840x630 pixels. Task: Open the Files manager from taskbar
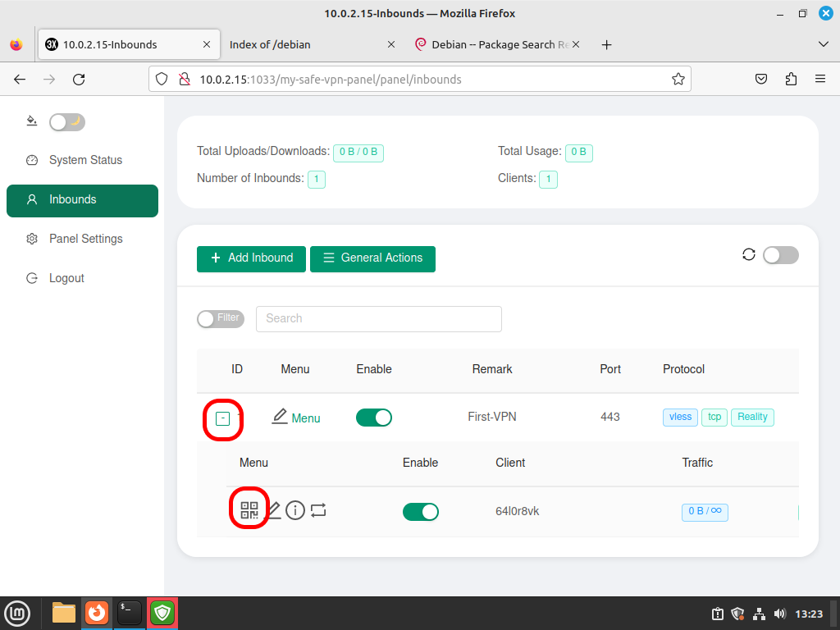64,613
